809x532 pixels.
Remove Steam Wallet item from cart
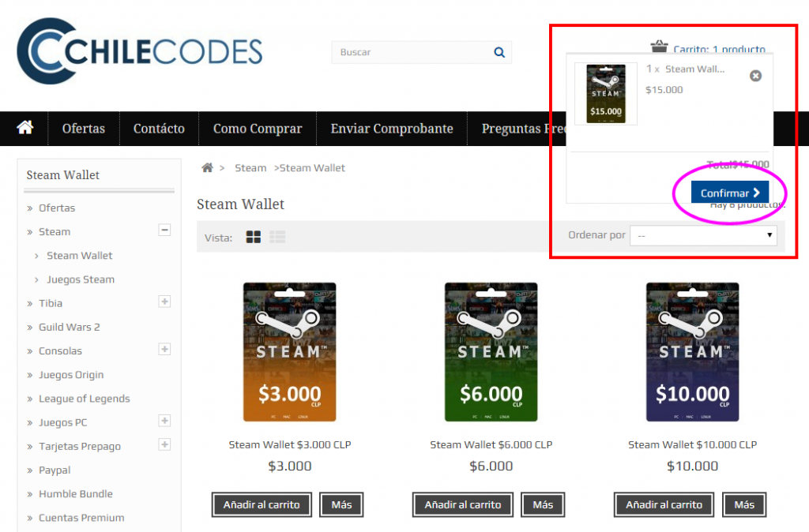pos(755,76)
